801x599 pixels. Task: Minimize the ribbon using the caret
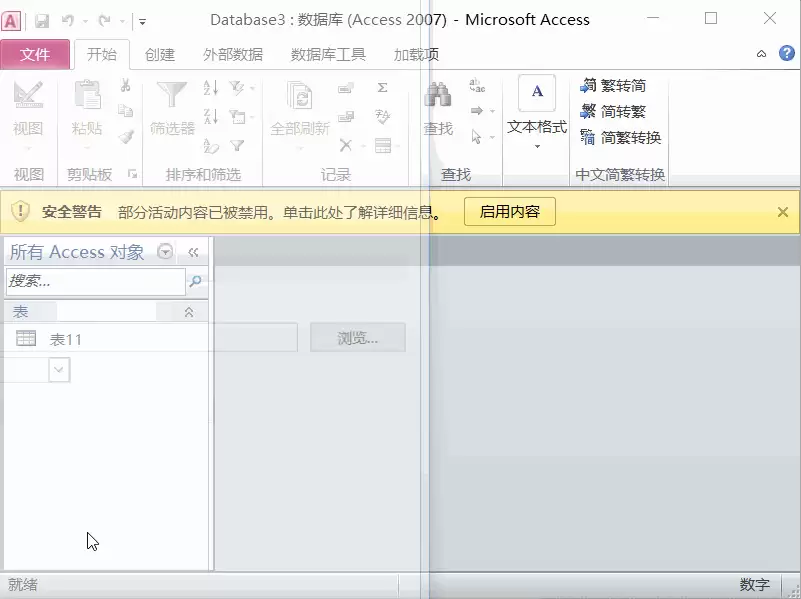pyautogui.click(x=761, y=54)
